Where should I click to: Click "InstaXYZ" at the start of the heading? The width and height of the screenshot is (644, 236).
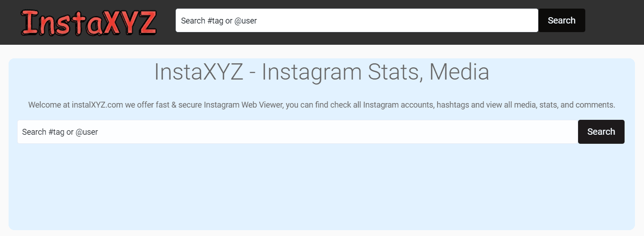click(199, 72)
